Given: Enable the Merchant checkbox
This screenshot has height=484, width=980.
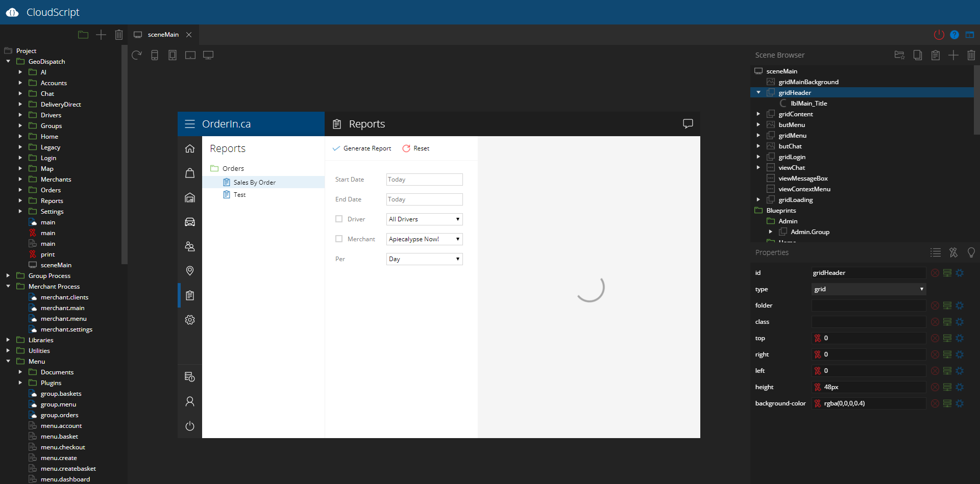Looking at the screenshot, I should 339,239.
